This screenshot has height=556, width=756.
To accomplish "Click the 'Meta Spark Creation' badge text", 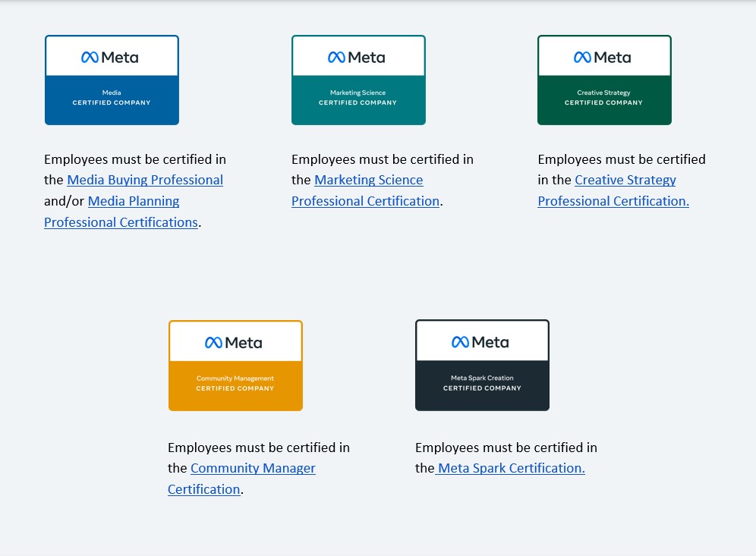I will (482, 378).
